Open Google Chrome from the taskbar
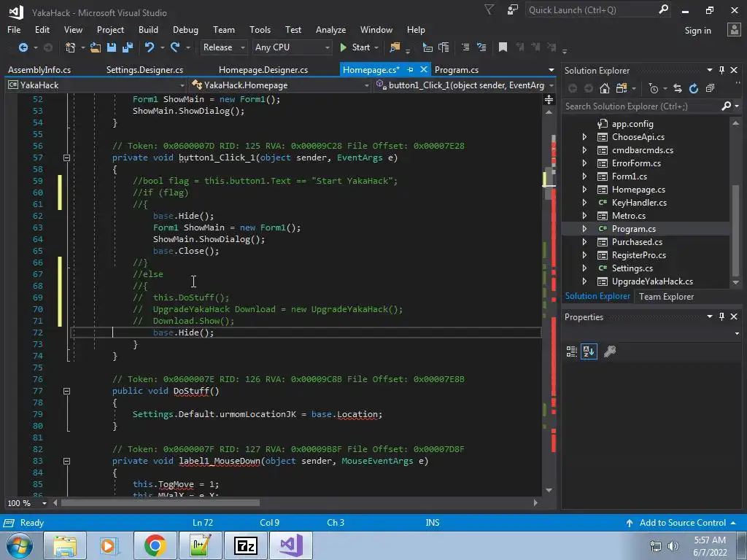 (155, 545)
